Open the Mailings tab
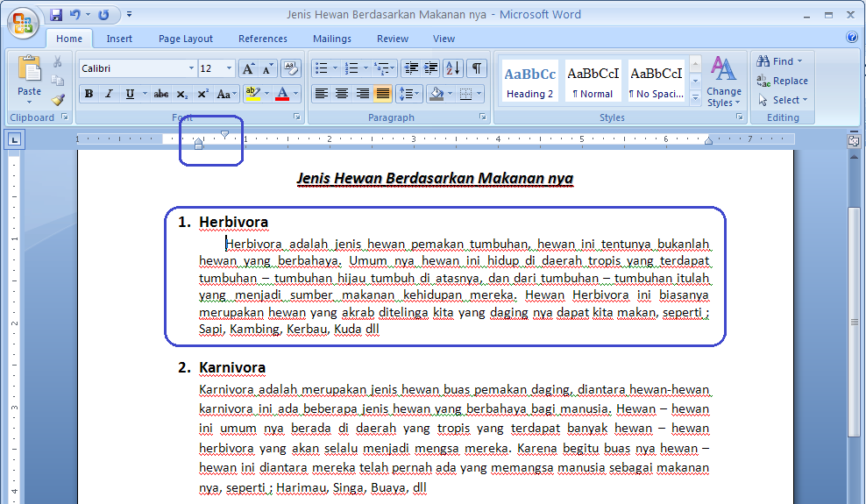 pyautogui.click(x=332, y=39)
